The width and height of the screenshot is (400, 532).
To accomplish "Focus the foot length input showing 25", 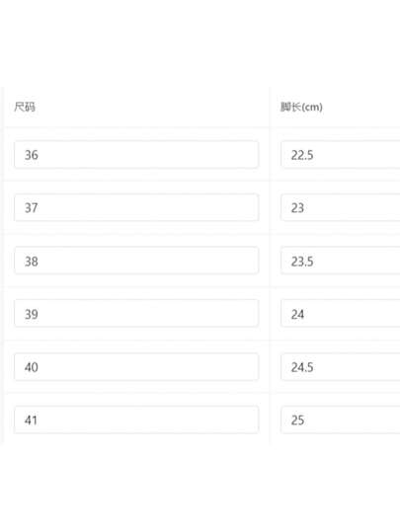I will pos(341,420).
